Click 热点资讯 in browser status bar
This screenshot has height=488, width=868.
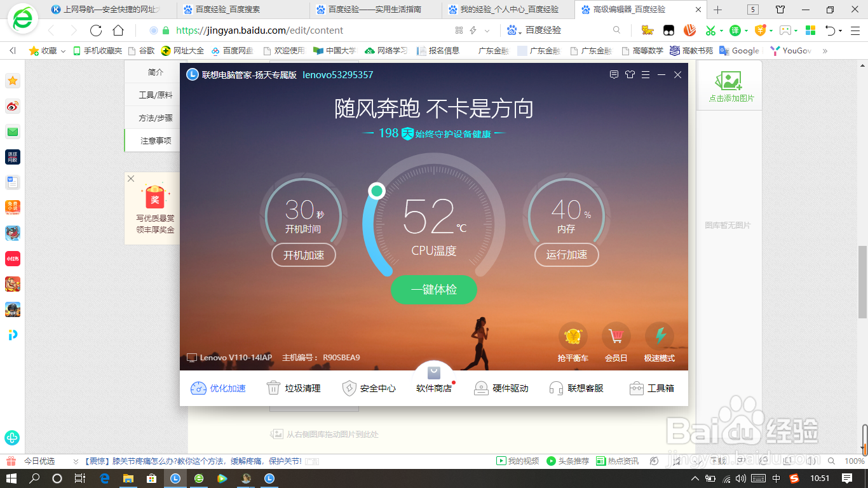618,461
